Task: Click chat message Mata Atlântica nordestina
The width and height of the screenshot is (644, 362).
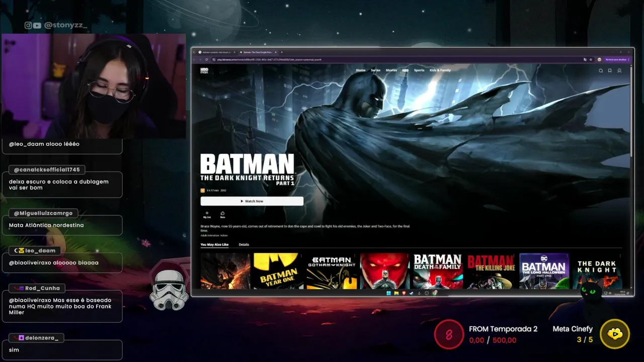Action: tap(46, 225)
